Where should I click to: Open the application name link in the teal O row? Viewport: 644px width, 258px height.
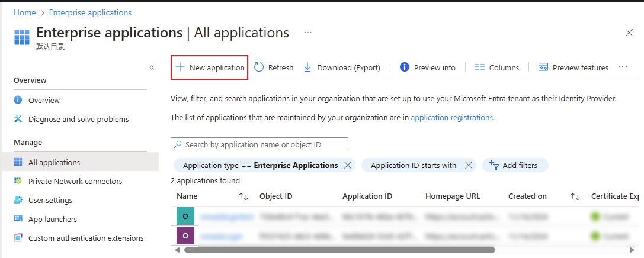pos(227,216)
